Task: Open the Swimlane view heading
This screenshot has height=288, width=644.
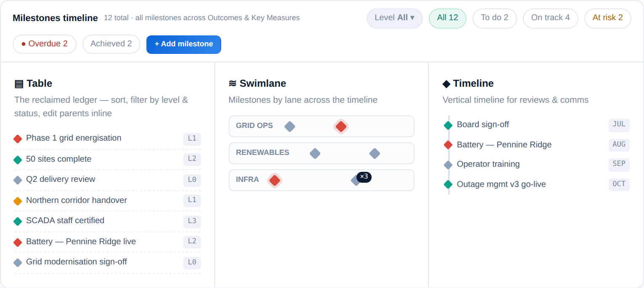Action: 257,83
